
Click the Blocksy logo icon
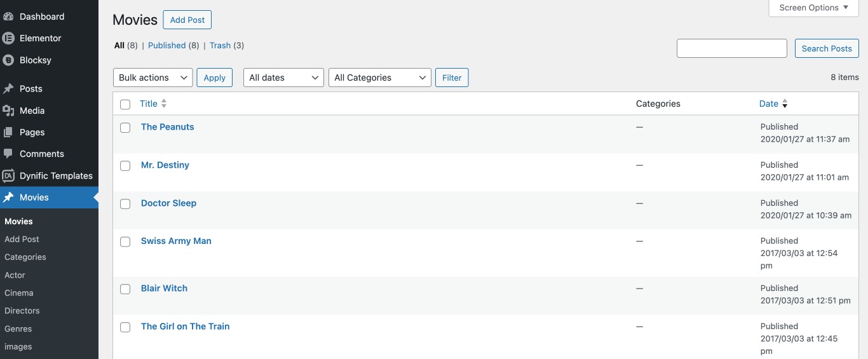point(8,60)
